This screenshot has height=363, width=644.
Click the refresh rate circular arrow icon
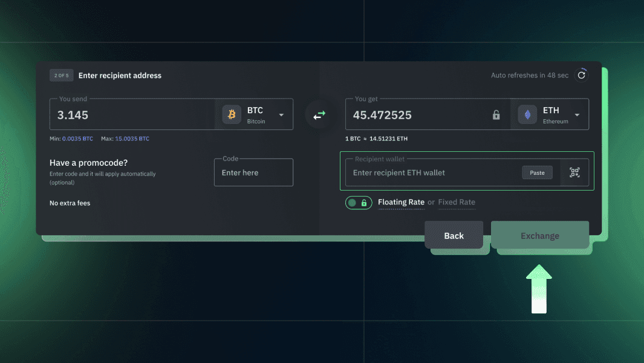coord(581,75)
